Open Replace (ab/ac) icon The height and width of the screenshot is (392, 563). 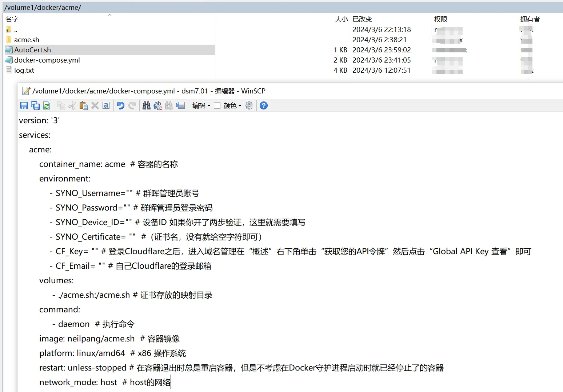click(158, 105)
